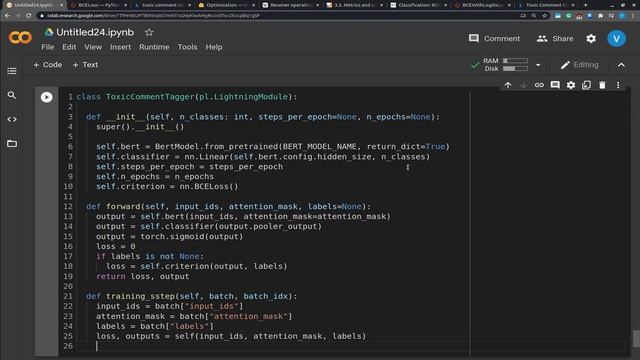Add a new Code cell
The image size is (640, 360).
[48, 65]
